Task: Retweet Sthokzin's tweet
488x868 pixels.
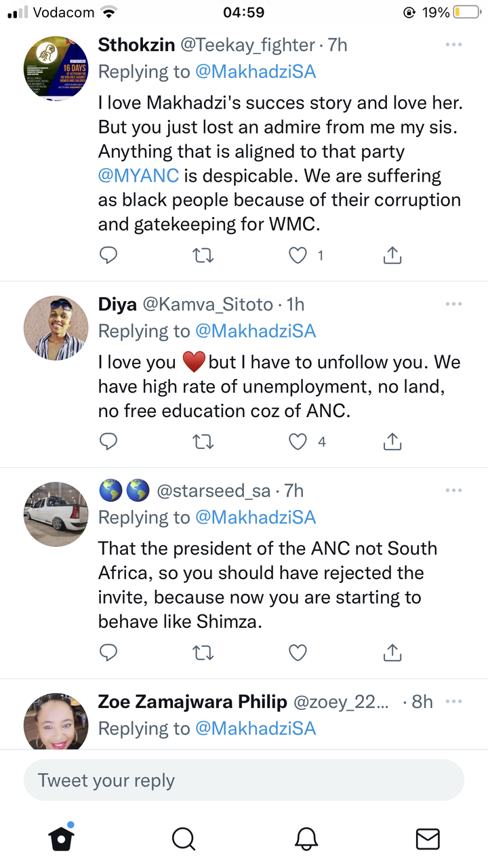Action: coord(203,256)
